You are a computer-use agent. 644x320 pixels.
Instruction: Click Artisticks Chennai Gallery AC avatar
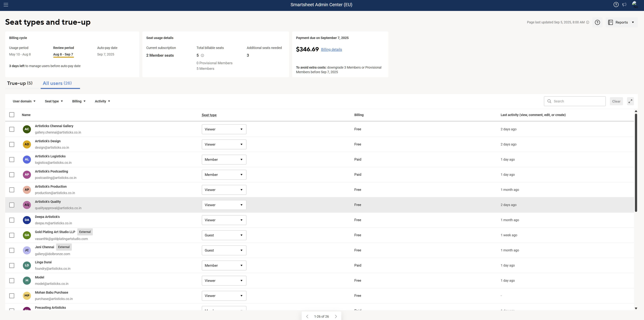coord(27,129)
